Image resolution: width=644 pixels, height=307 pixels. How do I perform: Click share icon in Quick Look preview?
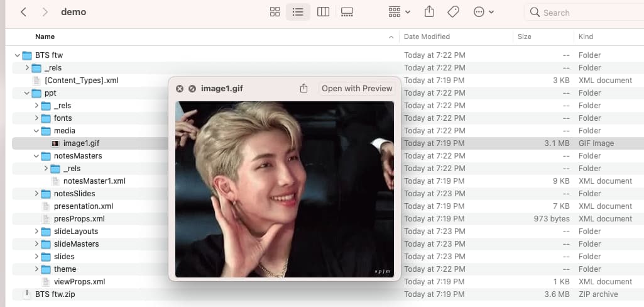coord(304,89)
